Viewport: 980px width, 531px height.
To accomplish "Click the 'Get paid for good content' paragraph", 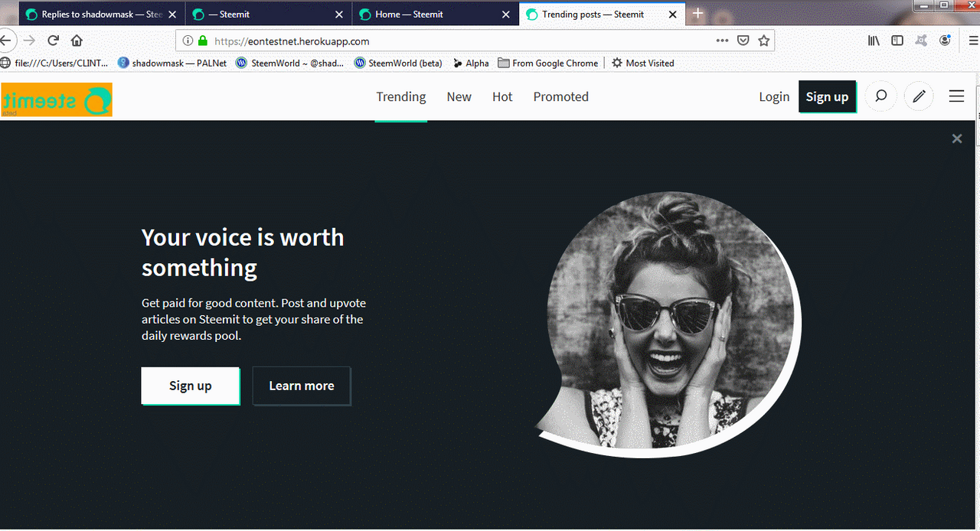I will pyautogui.click(x=254, y=319).
